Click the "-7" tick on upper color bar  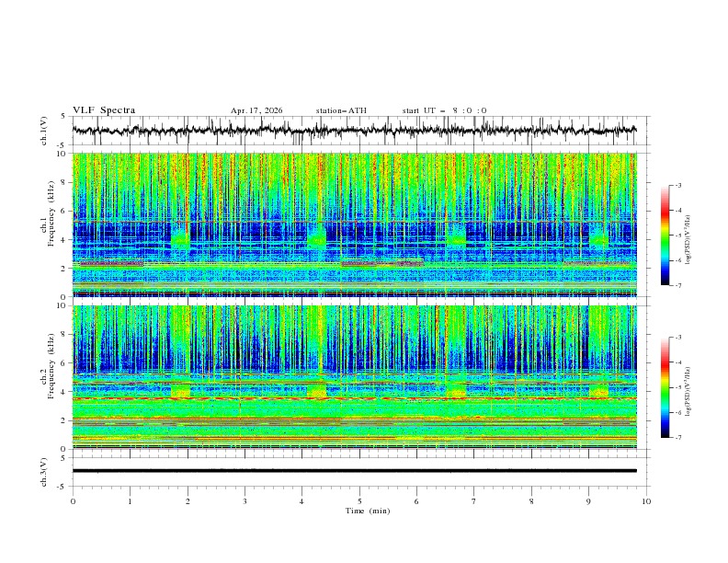677,285
